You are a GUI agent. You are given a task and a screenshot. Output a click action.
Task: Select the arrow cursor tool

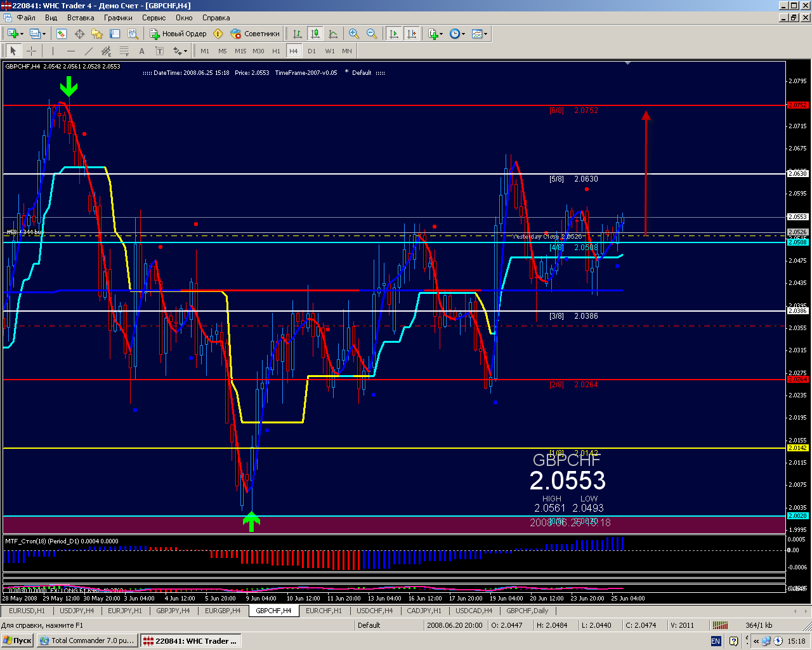pyautogui.click(x=13, y=51)
